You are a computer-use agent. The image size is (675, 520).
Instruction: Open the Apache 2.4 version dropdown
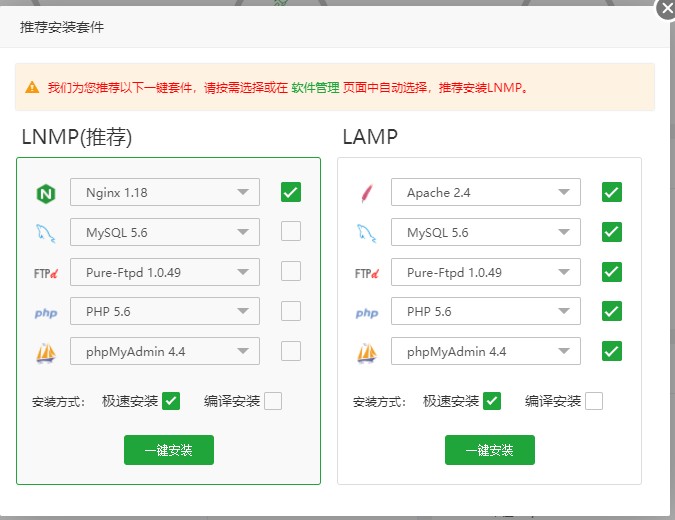[486, 192]
